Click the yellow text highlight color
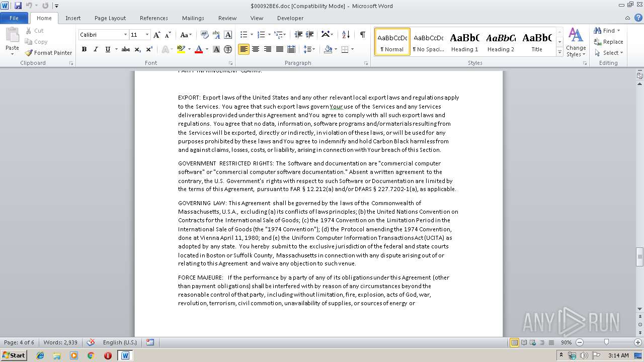 click(x=181, y=49)
